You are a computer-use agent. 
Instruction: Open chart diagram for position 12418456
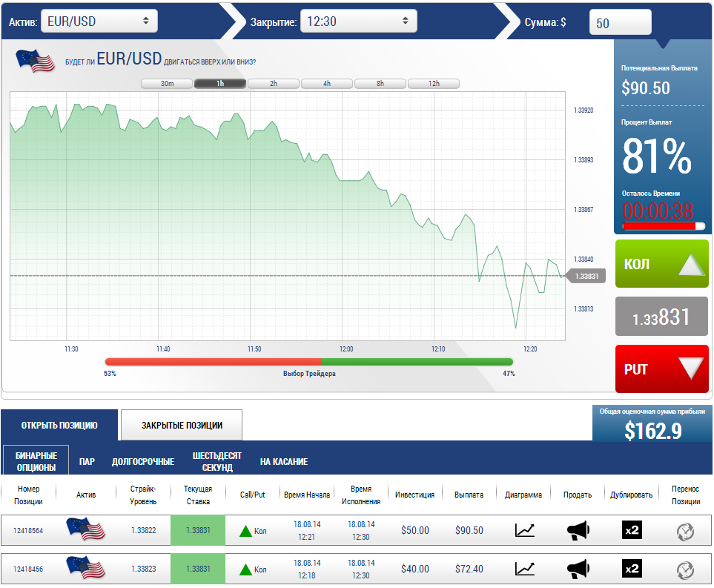click(x=525, y=569)
